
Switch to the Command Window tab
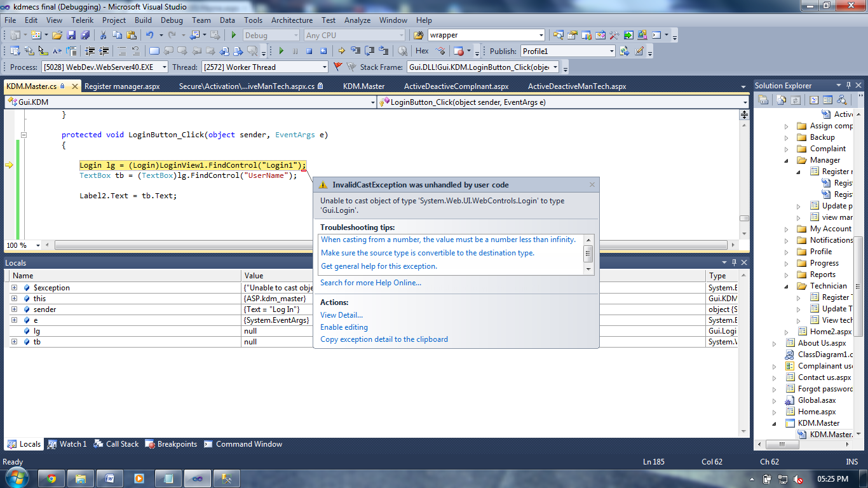click(243, 444)
